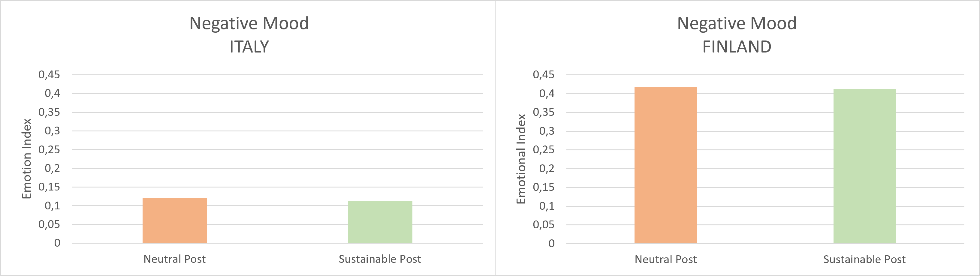Click the green Sustainable Post bar in Italy chart
980x276 pixels.
pyautogui.click(x=380, y=222)
